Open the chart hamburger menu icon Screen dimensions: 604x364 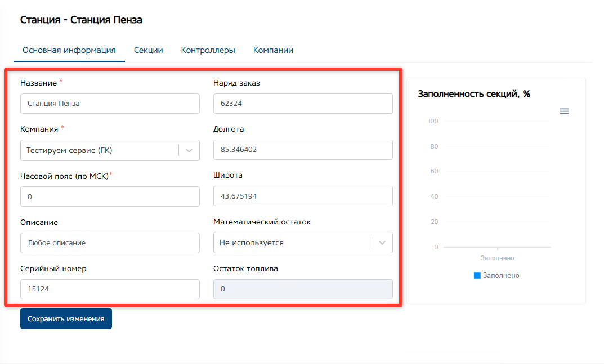click(x=564, y=111)
